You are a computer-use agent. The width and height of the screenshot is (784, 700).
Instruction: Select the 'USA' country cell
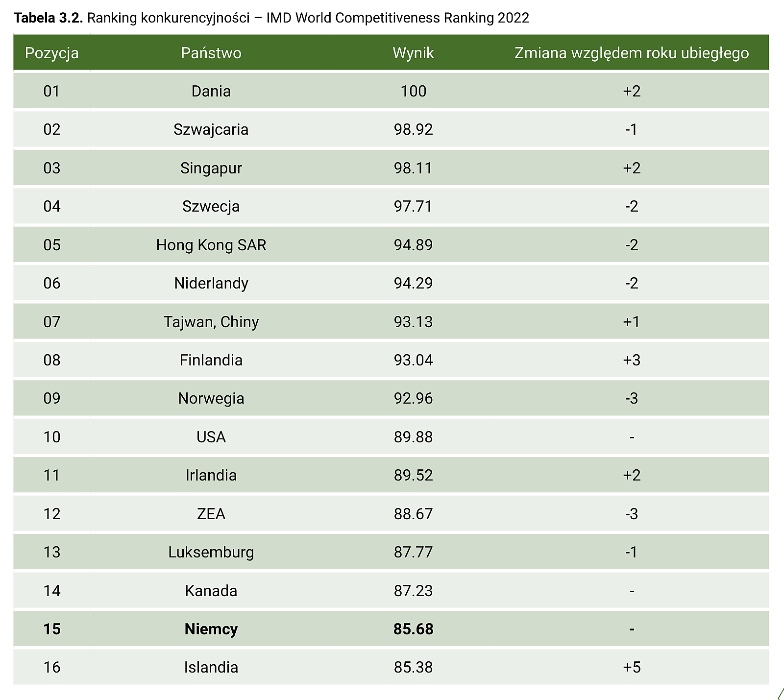(211, 437)
